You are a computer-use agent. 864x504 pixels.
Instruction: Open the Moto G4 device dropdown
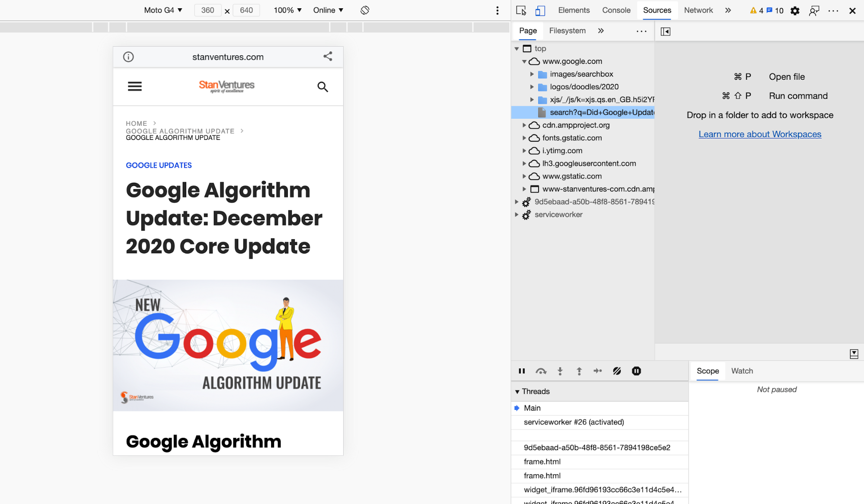pos(163,10)
